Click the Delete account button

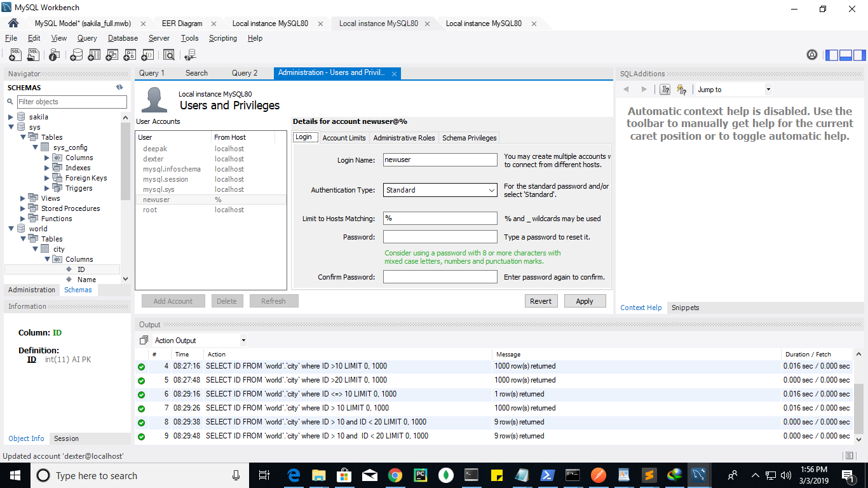[x=227, y=301]
